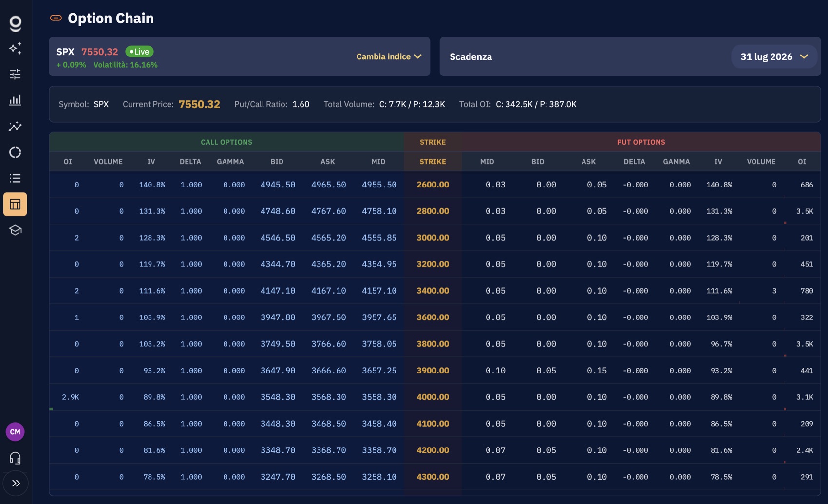Select the 3800.00 strike cell
The height and width of the screenshot is (504, 828).
[433, 344]
